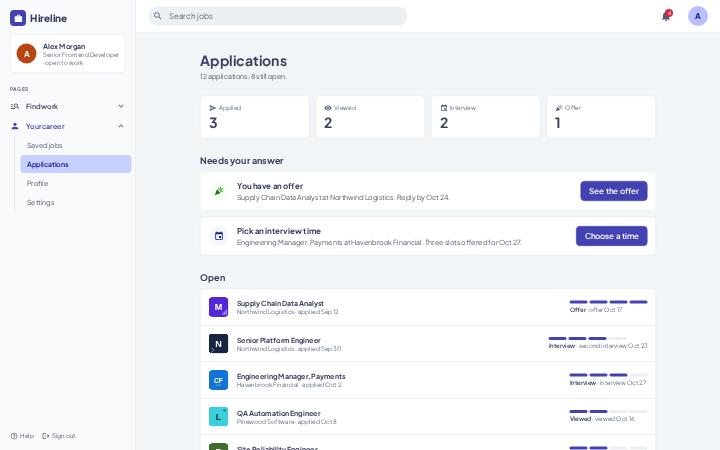Viewport: 720px width, 450px height.
Task: Expand the Find work section chevron
Action: [121, 106]
